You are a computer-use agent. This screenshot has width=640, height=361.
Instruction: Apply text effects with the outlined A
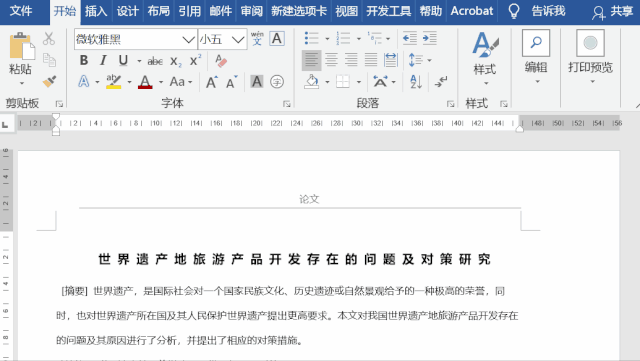click(84, 81)
